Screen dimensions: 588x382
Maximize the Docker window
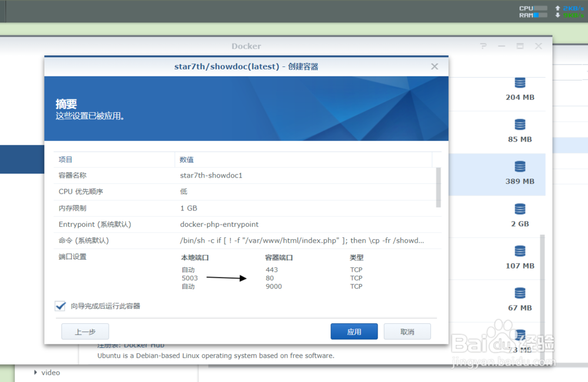(520, 46)
